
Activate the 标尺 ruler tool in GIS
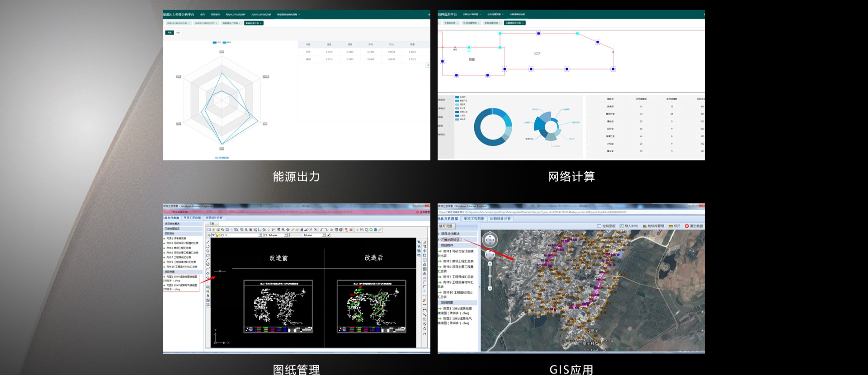(x=675, y=226)
